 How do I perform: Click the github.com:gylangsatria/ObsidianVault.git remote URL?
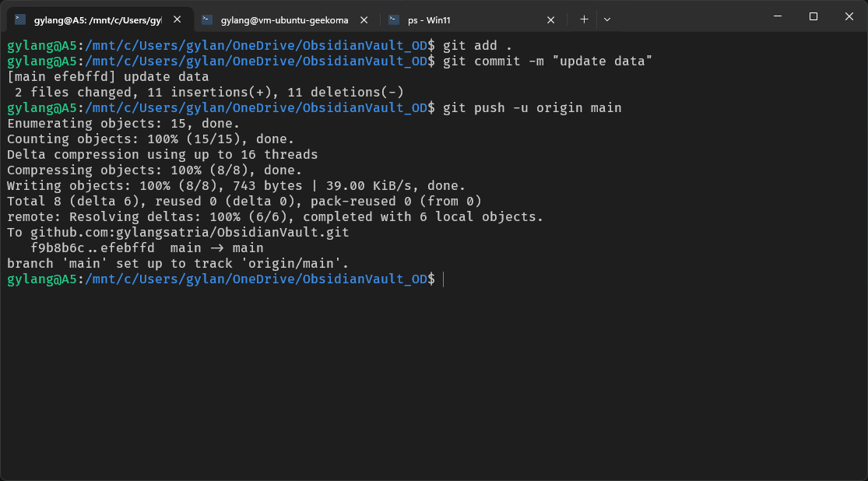coord(190,232)
